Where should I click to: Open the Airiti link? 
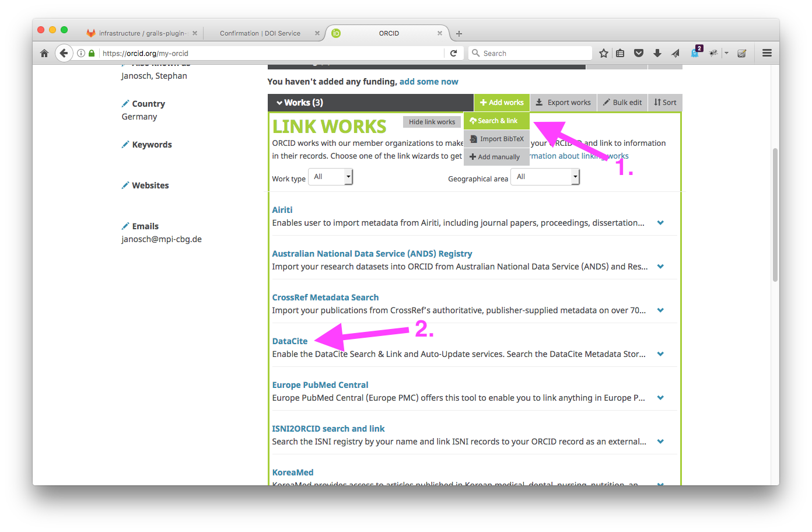click(x=282, y=210)
